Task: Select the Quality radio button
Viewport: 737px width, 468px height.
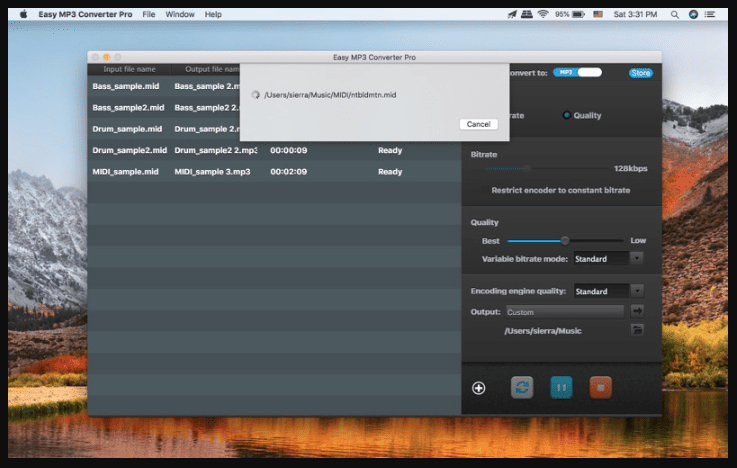Action: pos(567,115)
